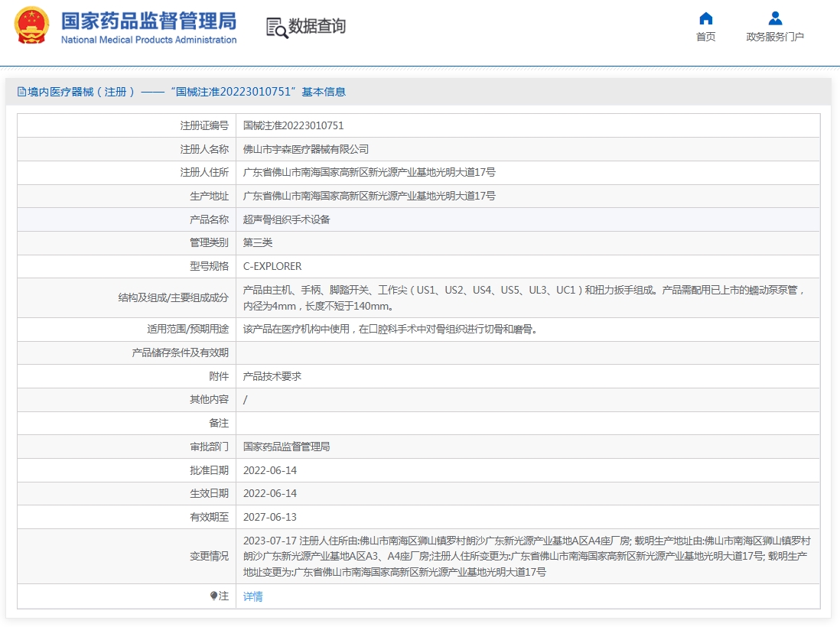Click the 产品名称 row label

(x=209, y=219)
